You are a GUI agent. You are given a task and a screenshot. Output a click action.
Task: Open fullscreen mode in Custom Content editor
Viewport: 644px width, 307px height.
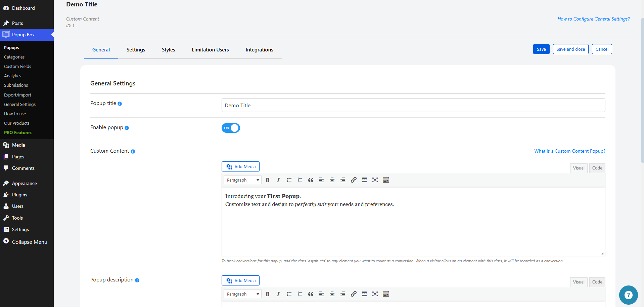point(375,180)
